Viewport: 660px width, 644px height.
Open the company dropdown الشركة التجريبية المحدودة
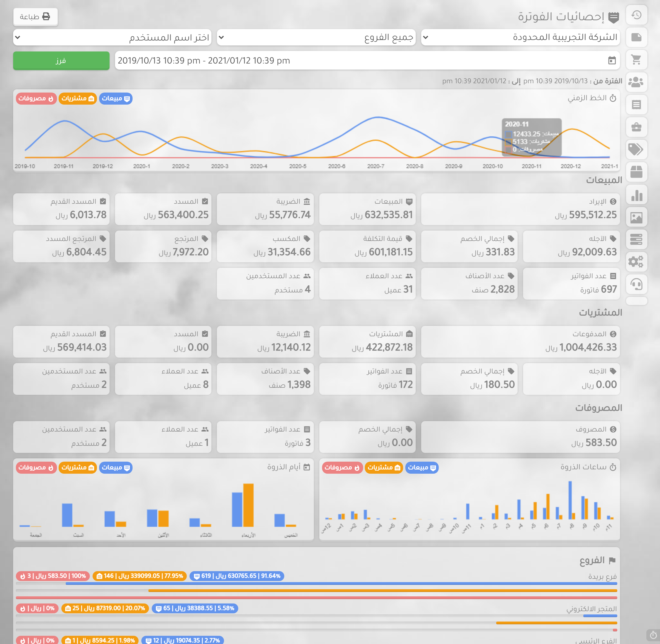point(520,37)
